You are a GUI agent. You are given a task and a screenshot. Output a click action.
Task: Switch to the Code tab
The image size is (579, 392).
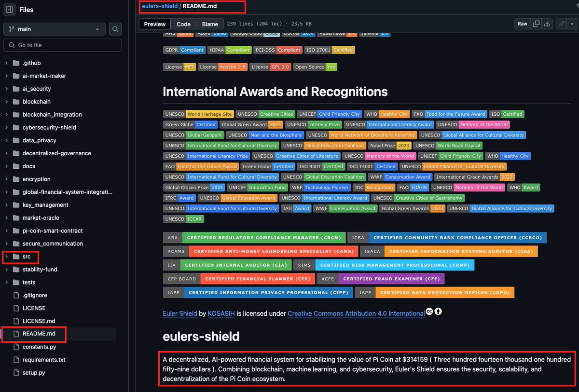coord(183,24)
